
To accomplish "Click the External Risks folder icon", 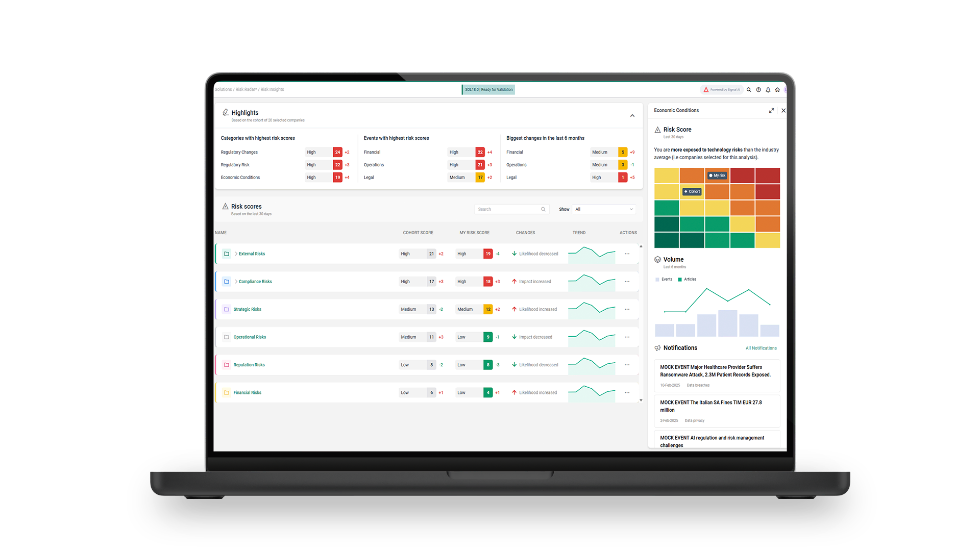I will tap(227, 254).
